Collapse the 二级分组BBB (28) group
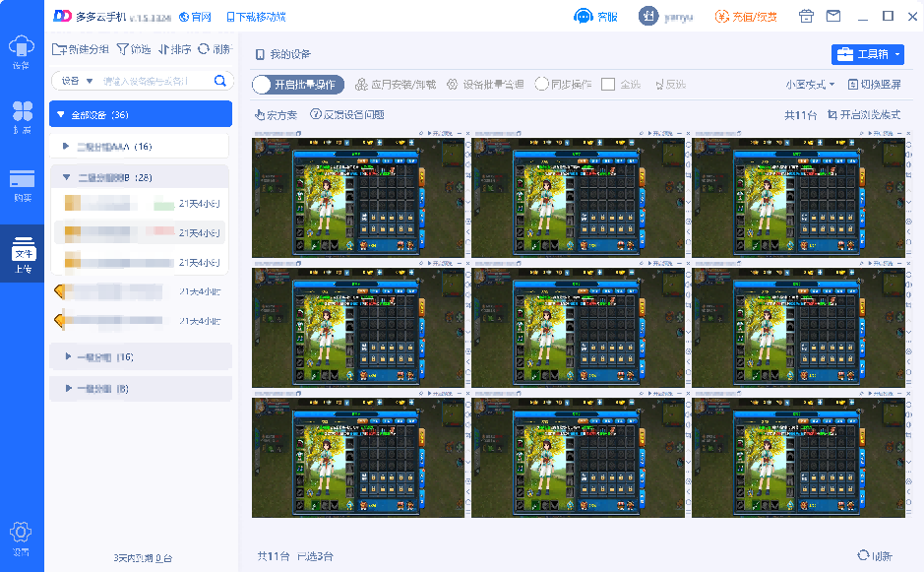This screenshot has height=572, width=924. pyautogui.click(x=141, y=177)
